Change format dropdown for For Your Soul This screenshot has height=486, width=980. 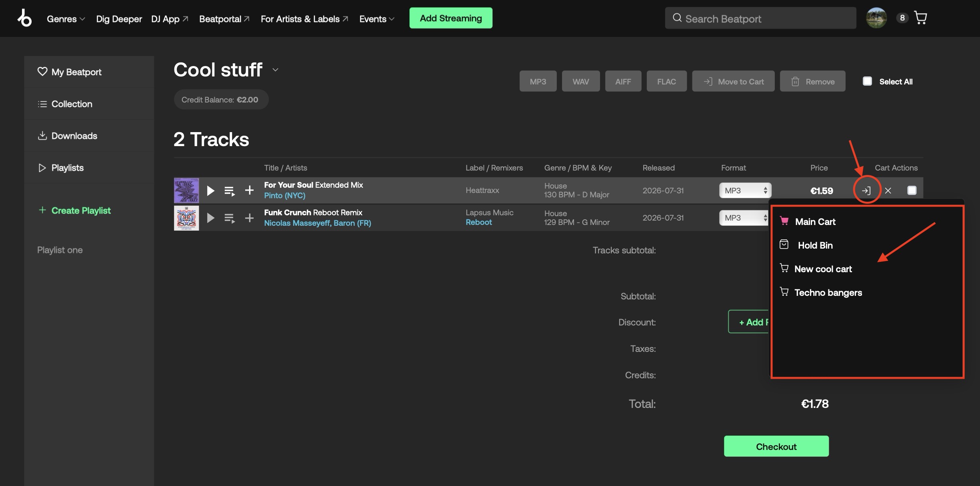[x=745, y=191]
